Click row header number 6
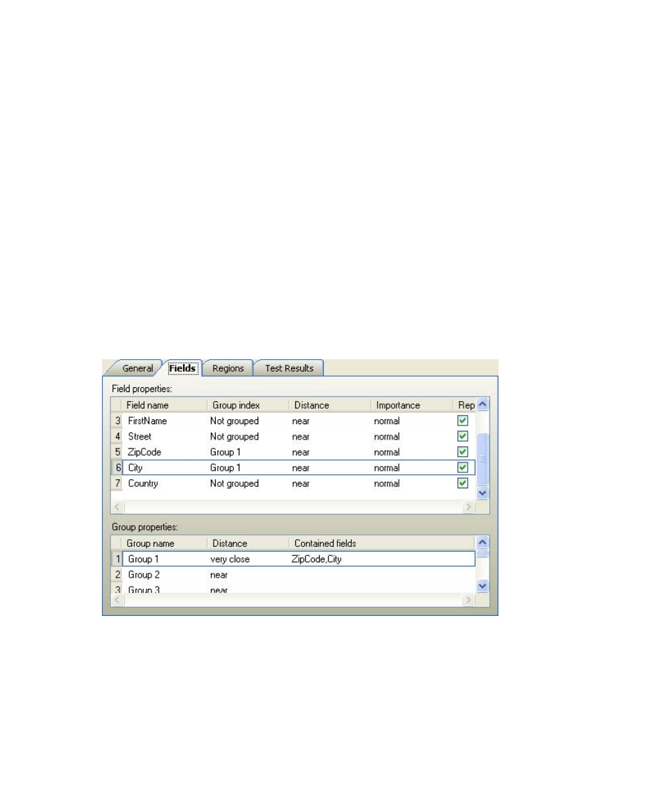Image resolution: width=666 pixels, height=812 pixels. tap(117, 467)
